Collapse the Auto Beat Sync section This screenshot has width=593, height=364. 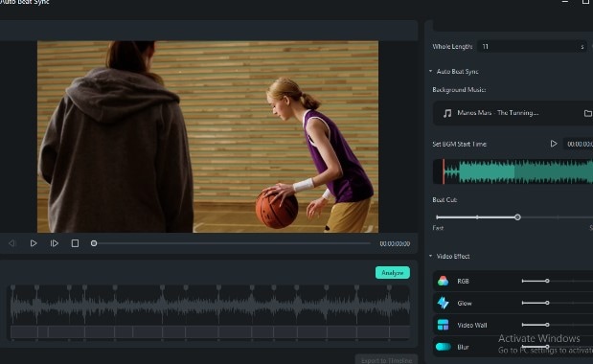tap(430, 71)
